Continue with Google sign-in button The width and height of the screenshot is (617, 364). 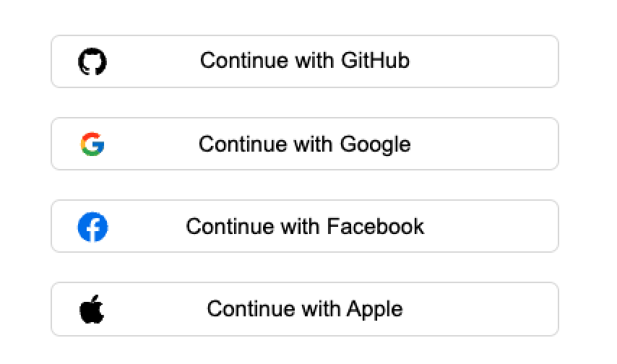tap(304, 144)
